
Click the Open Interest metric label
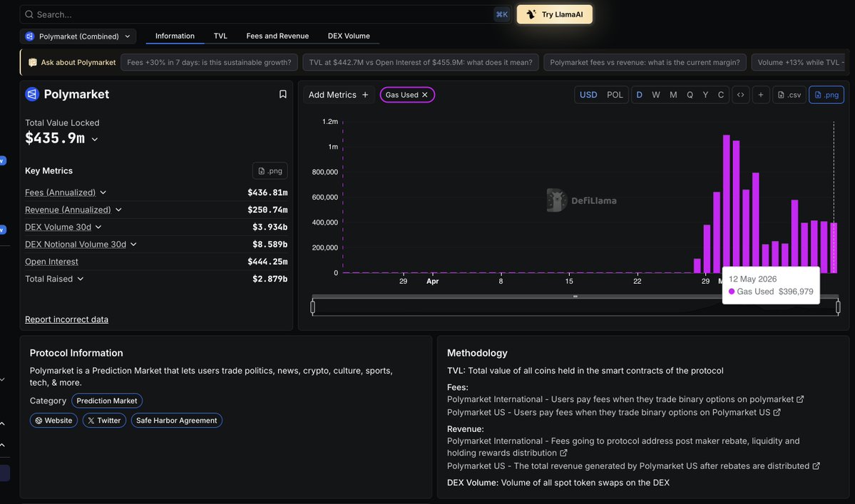[x=51, y=262]
